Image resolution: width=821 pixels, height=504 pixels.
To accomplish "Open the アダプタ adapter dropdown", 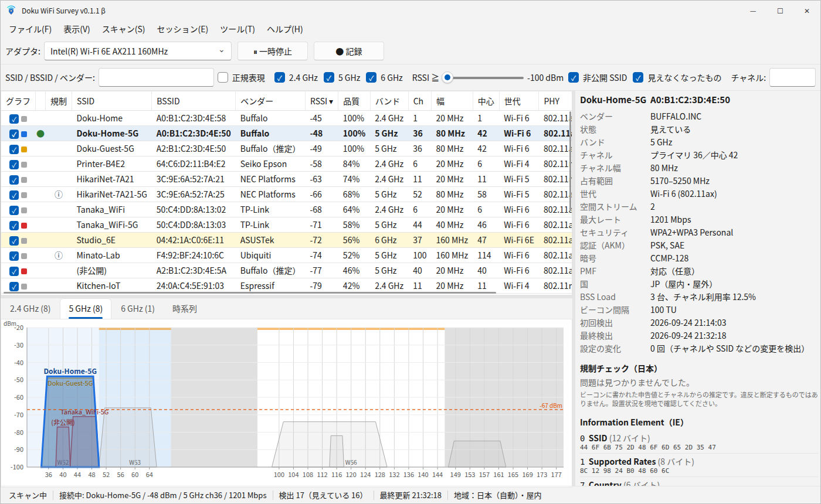I will (138, 51).
